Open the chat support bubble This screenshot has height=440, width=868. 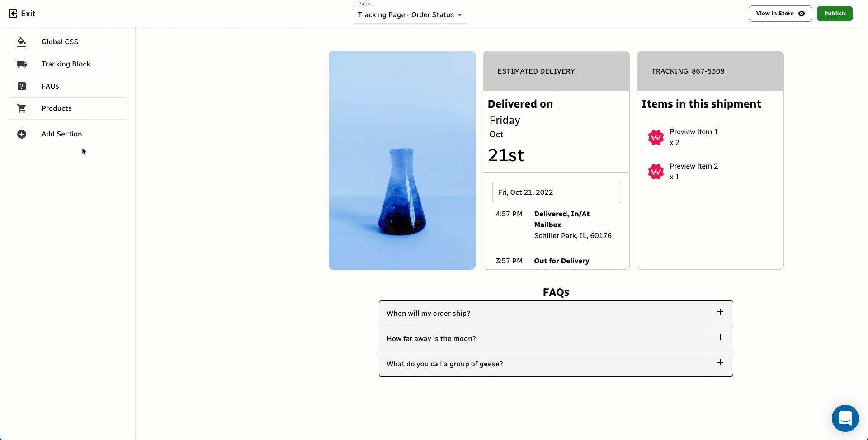[845, 418]
